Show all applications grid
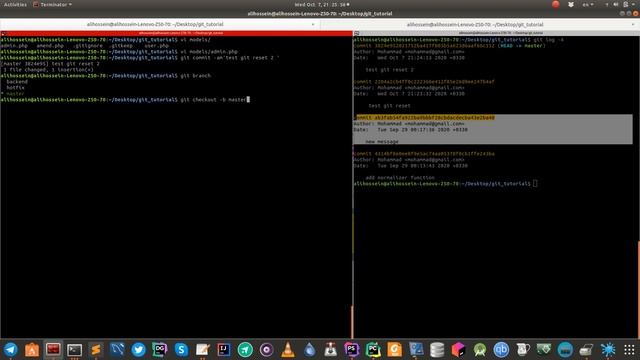This screenshot has height=360, width=640. click(629, 350)
